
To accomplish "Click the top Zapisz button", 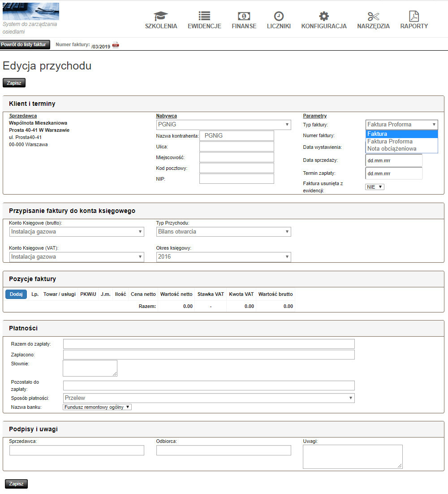I will coord(14,83).
